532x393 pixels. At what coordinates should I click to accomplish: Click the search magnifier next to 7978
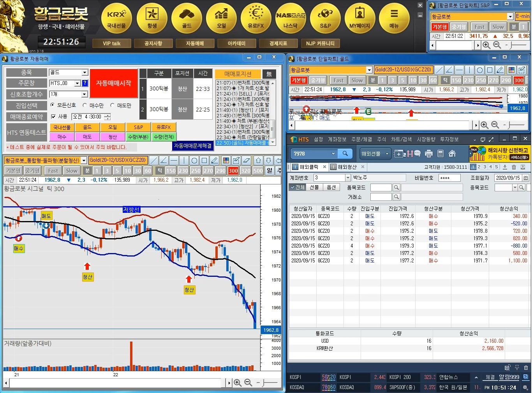[345, 154]
